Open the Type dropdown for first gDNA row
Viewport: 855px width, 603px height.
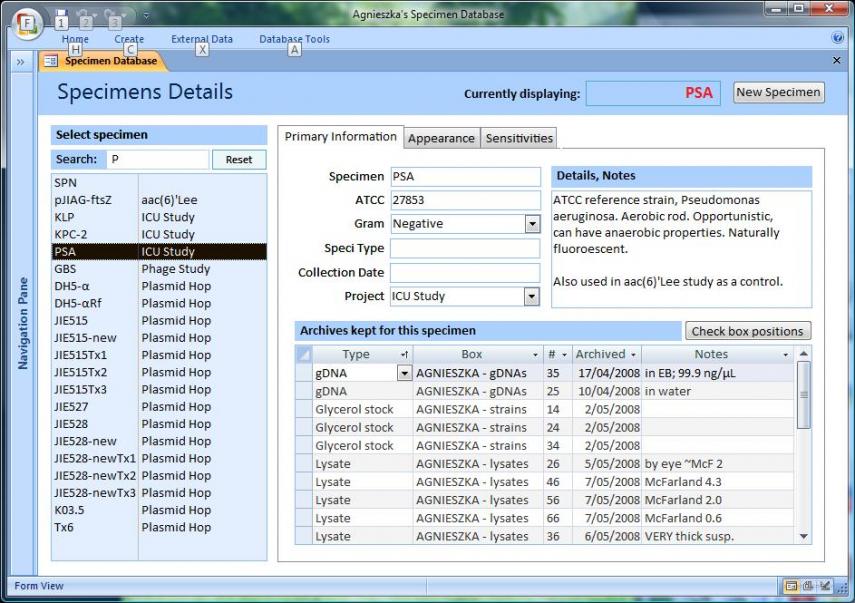coord(404,373)
